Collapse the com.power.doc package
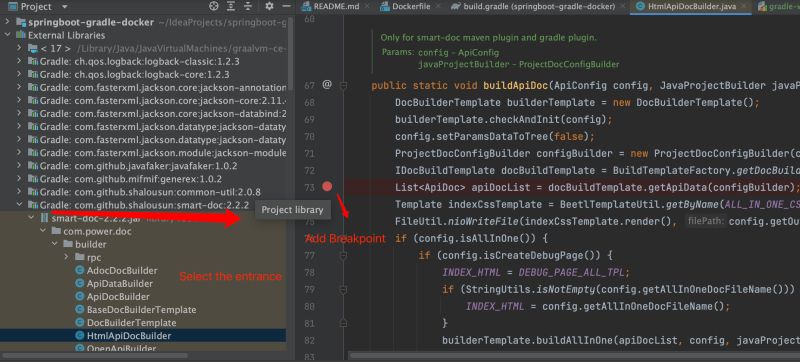800x362 pixels. point(43,231)
